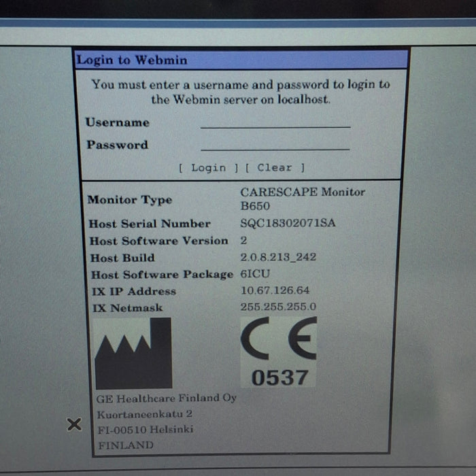Click the 'IX IP Address' label
This screenshot has width=476, height=476.
pyautogui.click(x=134, y=292)
